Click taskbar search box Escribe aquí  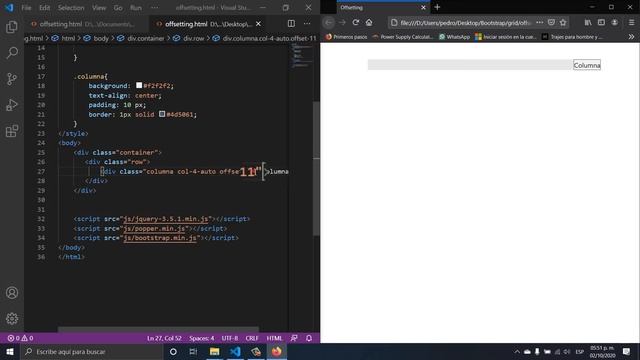(x=91, y=351)
